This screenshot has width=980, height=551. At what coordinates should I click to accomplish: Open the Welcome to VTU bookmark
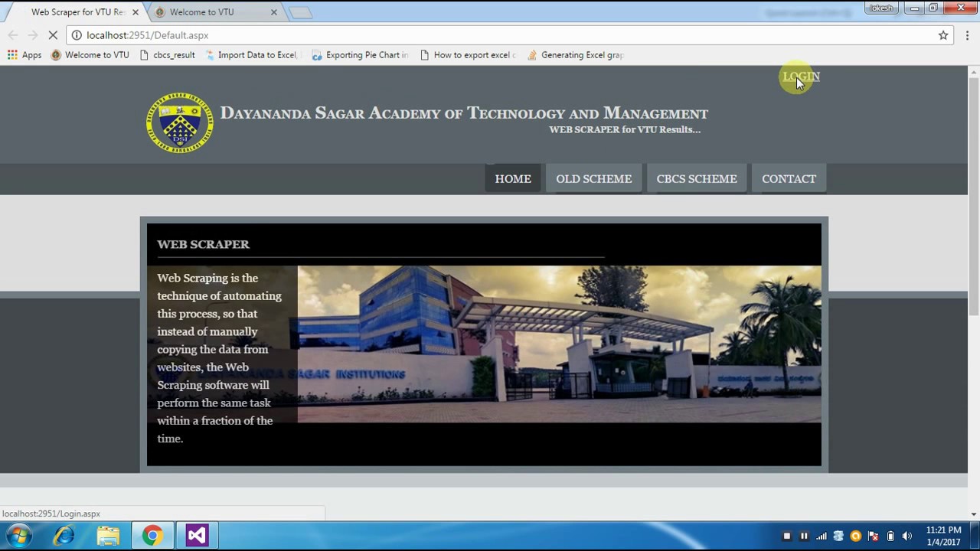point(90,55)
